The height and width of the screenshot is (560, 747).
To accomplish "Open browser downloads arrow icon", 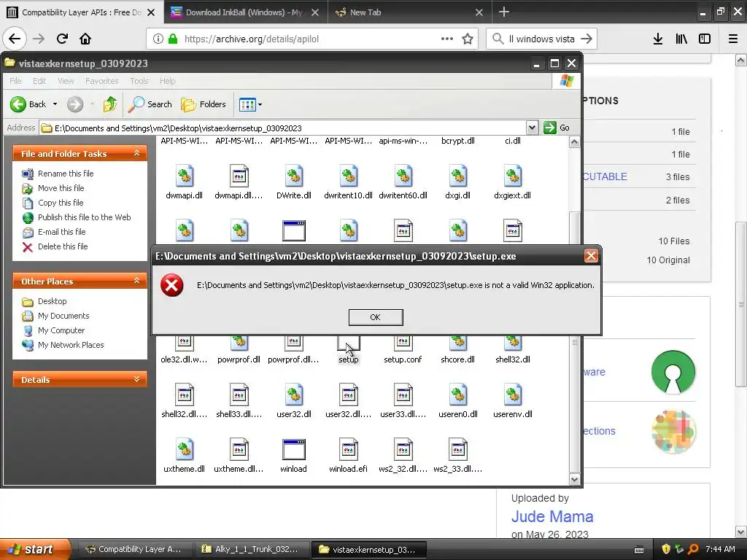I will pos(658,39).
